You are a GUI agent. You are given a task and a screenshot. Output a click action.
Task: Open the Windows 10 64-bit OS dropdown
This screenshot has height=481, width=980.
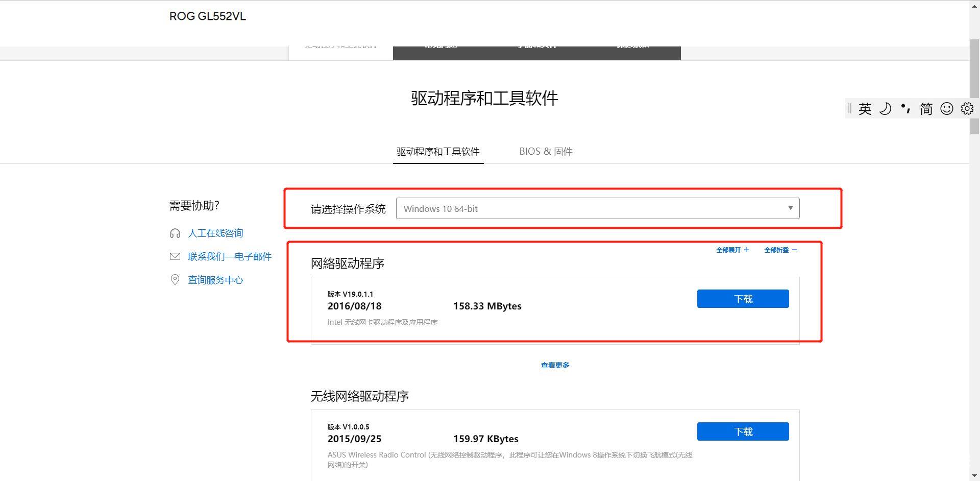click(x=597, y=208)
